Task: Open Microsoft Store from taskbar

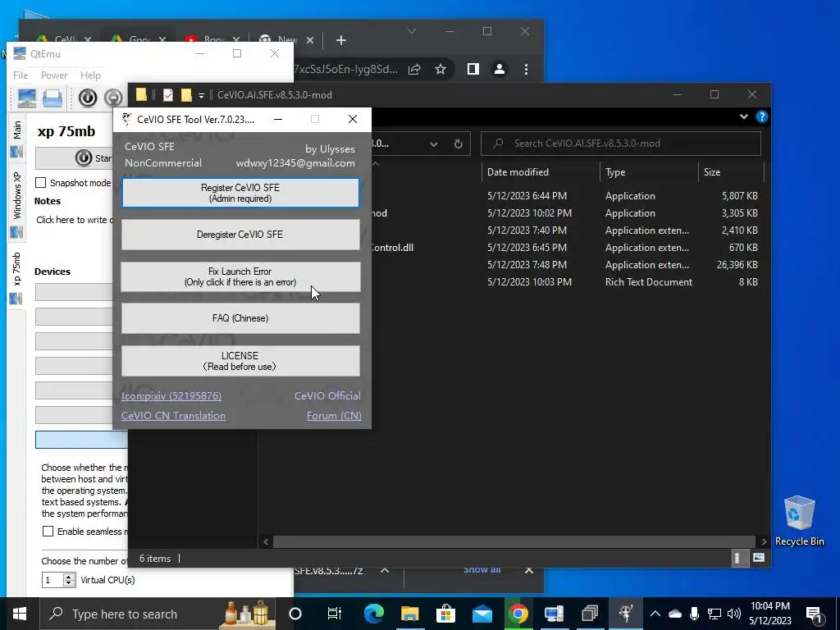Action: point(445,614)
